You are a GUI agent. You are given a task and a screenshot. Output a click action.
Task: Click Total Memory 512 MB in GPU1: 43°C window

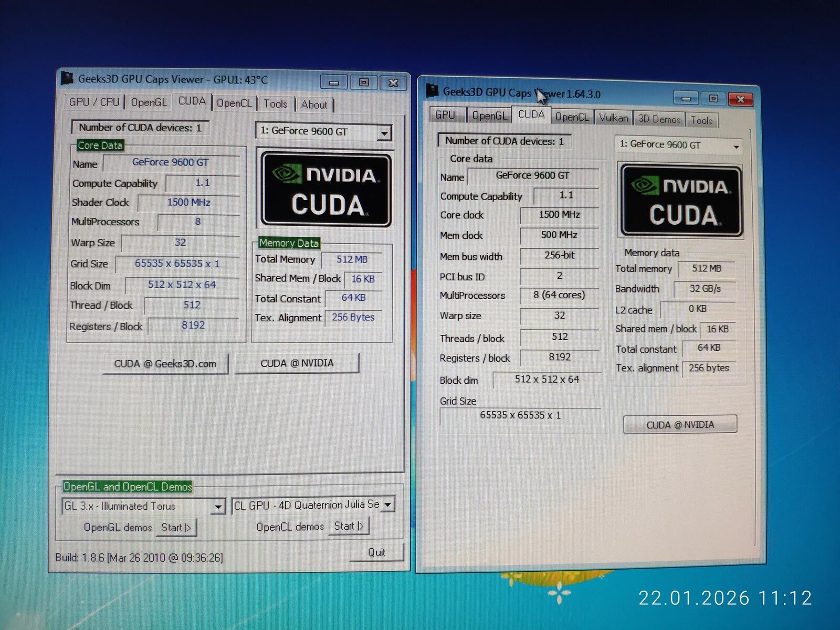click(352, 259)
